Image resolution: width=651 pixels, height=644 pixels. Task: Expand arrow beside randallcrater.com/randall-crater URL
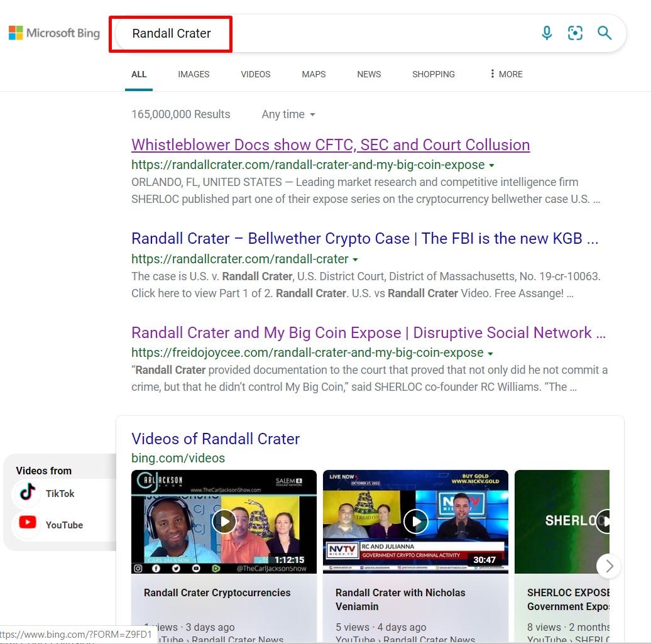pos(355,259)
